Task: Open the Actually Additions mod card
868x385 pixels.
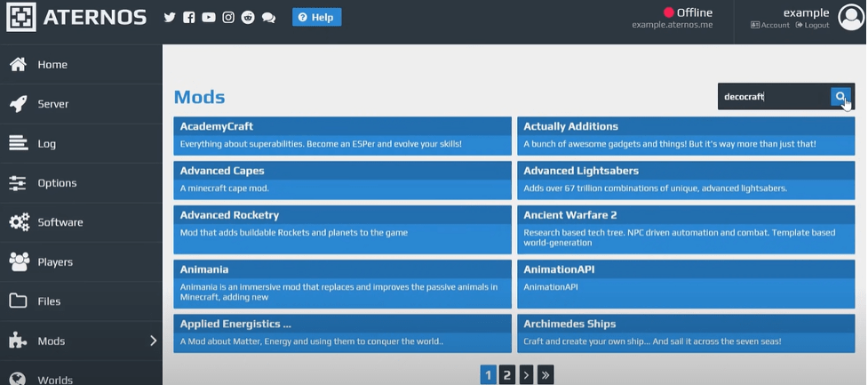Action: [x=686, y=136]
